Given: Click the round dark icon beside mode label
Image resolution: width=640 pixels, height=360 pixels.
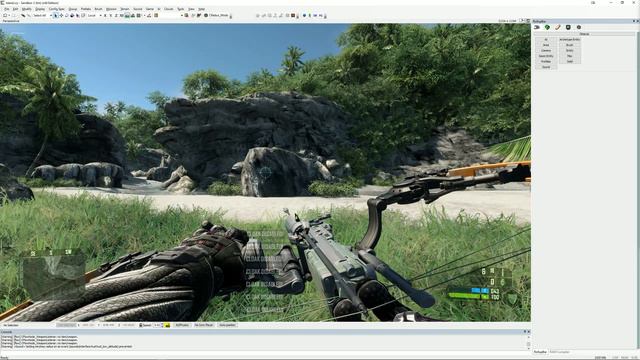Looking at the screenshot, I should click(x=206, y=16).
